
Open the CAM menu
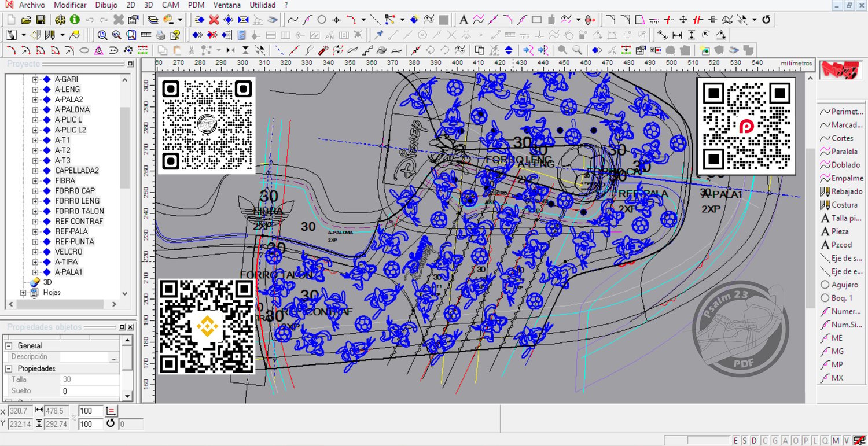coord(171,5)
